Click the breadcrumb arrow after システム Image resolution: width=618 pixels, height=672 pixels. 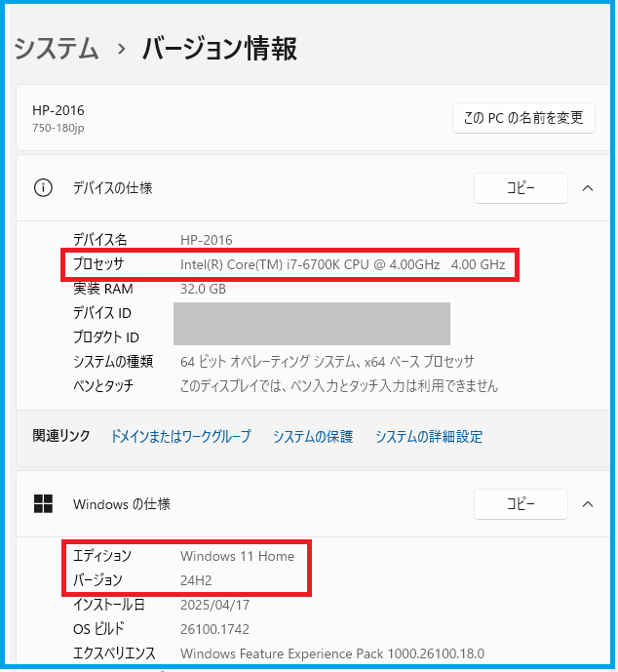tap(122, 49)
